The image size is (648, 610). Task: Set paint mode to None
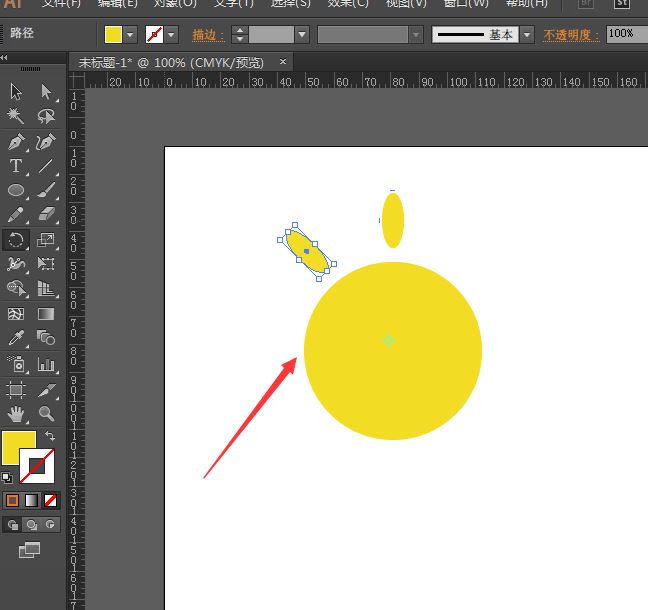pyautogui.click(x=51, y=500)
